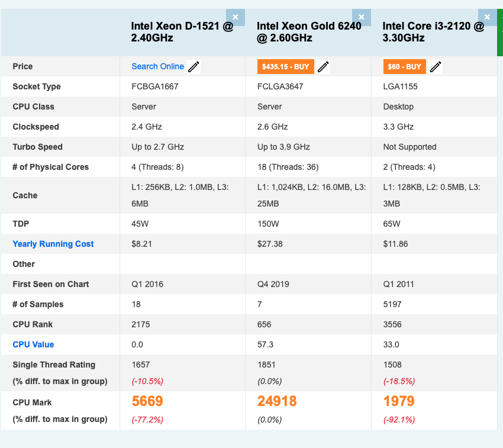The image size is (503, 448).
Task: Remove Intel Core i3-2120 column
Action: point(487,17)
